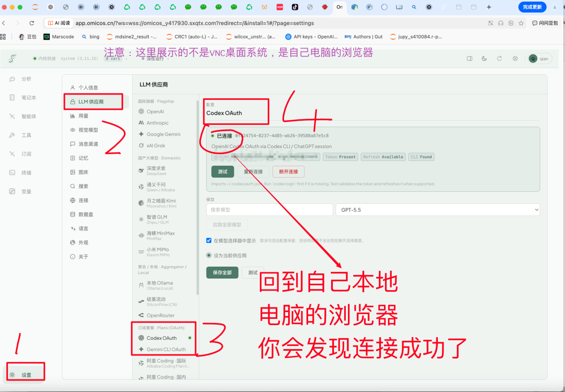Click 保存全部 save all button
This screenshot has height=392, width=565.
point(222,272)
